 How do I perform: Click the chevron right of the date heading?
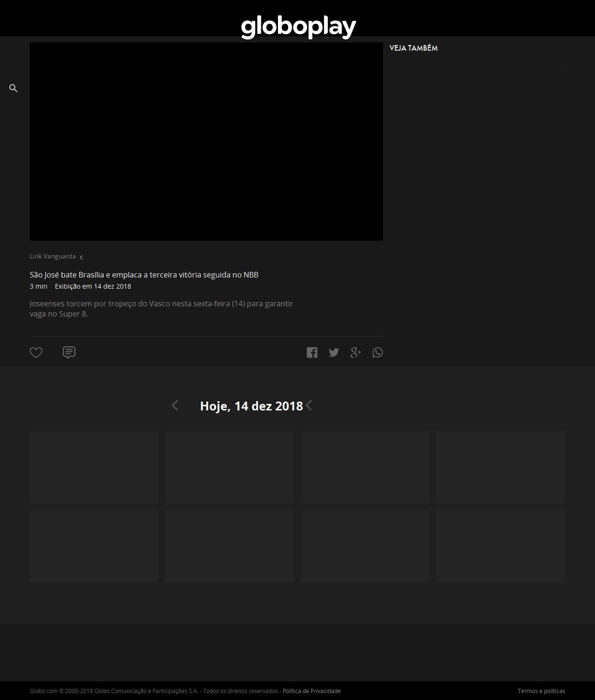pyautogui.click(x=309, y=406)
